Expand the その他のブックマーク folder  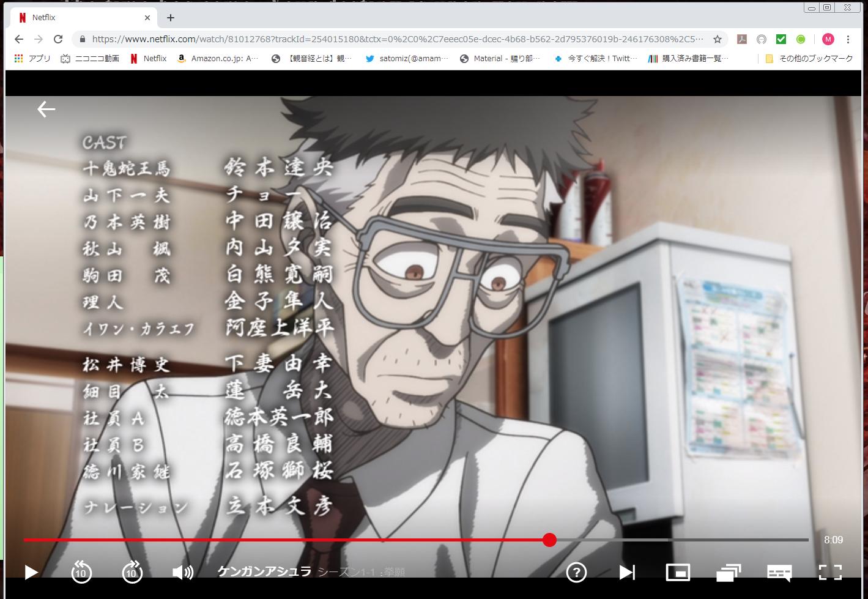click(809, 59)
